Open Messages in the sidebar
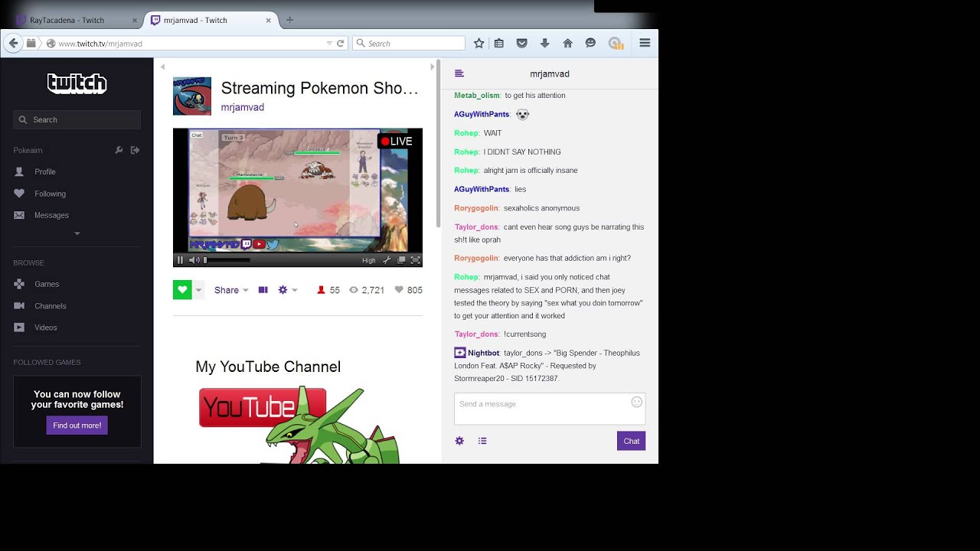 pos(51,215)
